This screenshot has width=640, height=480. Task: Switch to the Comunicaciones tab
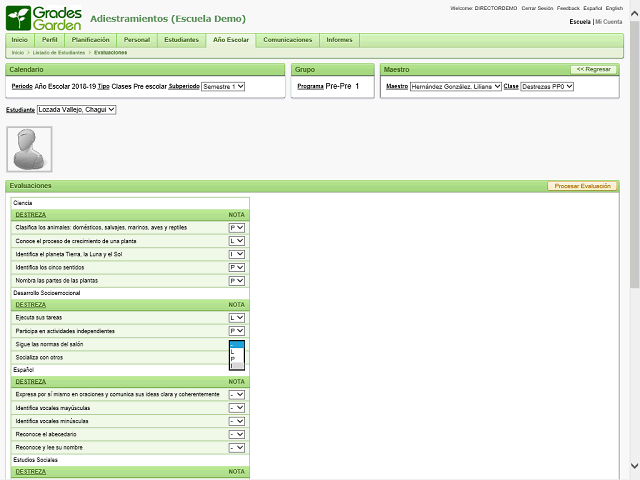pos(287,40)
